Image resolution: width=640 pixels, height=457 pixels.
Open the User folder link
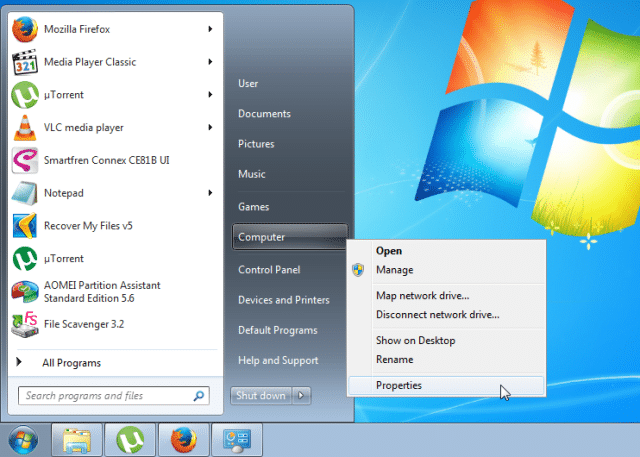pyautogui.click(x=248, y=84)
